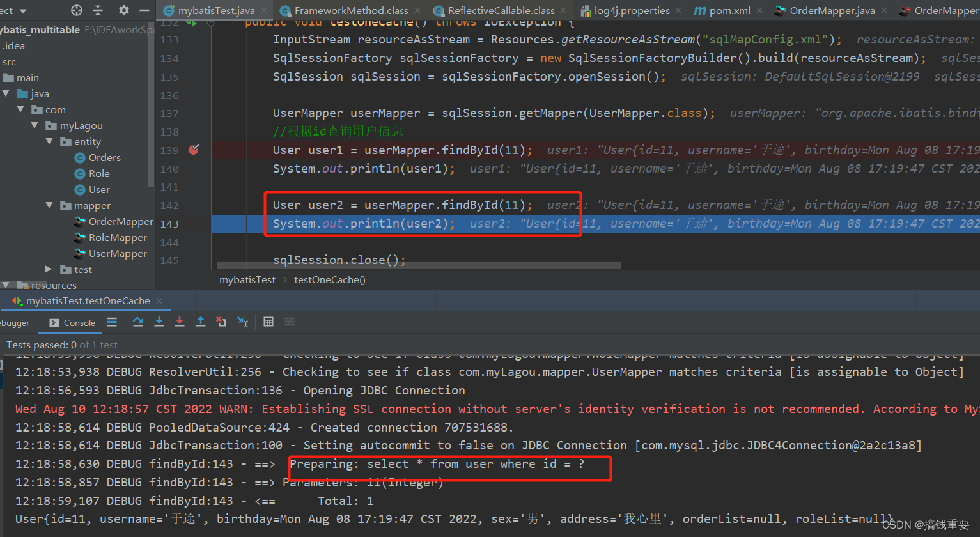
Task: Close ReflectiveCallable.class tab
Action: tap(563, 11)
